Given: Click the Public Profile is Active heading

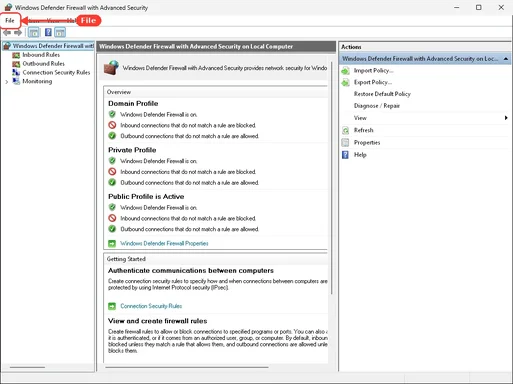Looking at the screenshot, I should click(x=146, y=196).
